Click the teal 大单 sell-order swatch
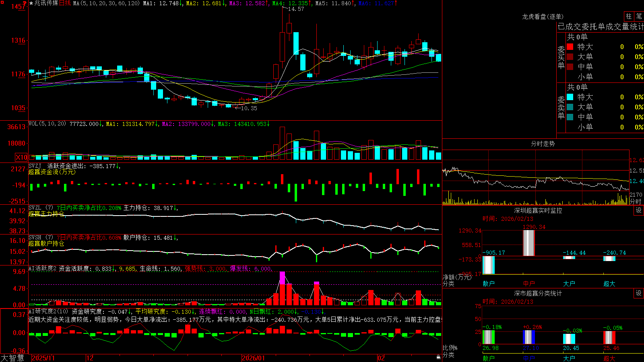Image resolution: width=644 pixels, height=362 pixels. click(570, 107)
